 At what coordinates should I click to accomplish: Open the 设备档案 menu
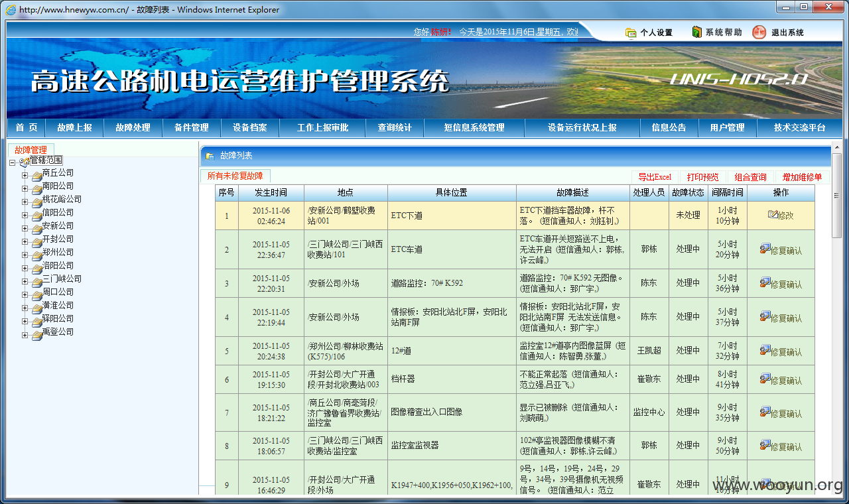[249, 127]
